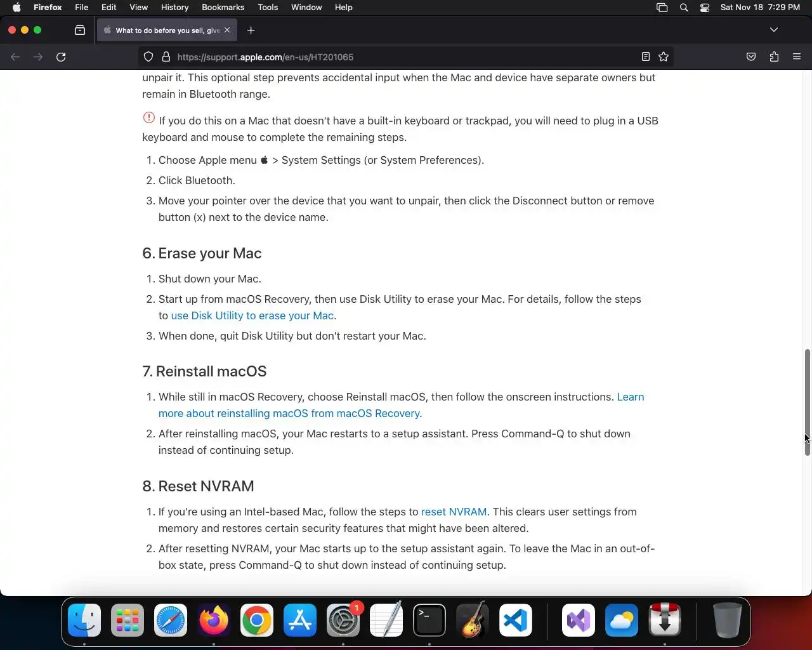Image resolution: width=812 pixels, height=650 pixels.
Task: Open the Firefox hamburger application menu
Action: tap(797, 57)
